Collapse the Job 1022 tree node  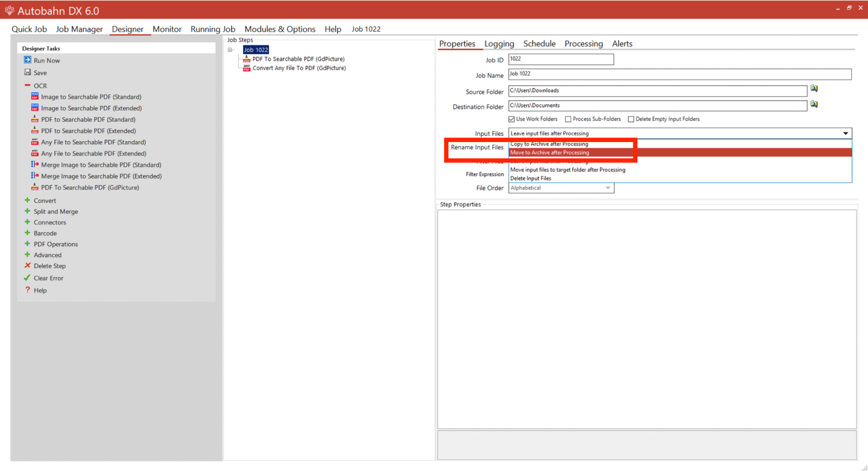click(x=230, y=50)
